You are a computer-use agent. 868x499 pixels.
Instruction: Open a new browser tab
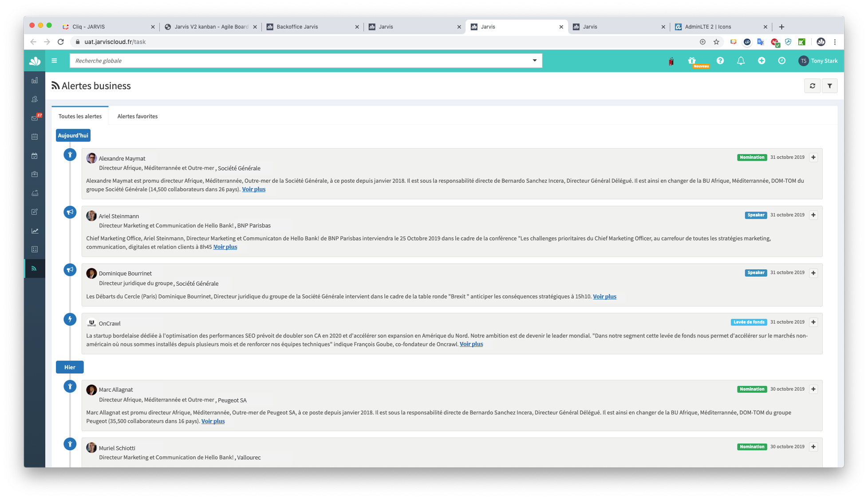point(781,27)
